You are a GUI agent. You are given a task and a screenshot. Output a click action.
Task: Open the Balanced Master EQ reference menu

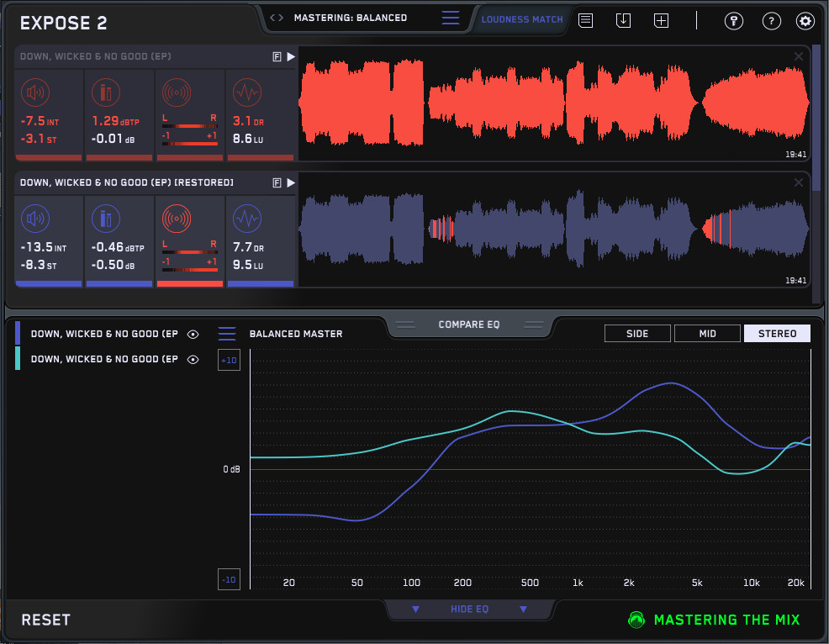point(227,334)
